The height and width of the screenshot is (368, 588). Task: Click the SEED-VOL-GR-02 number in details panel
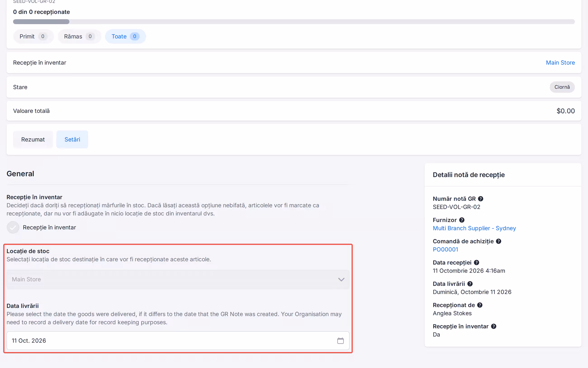(x=456, y=207)
